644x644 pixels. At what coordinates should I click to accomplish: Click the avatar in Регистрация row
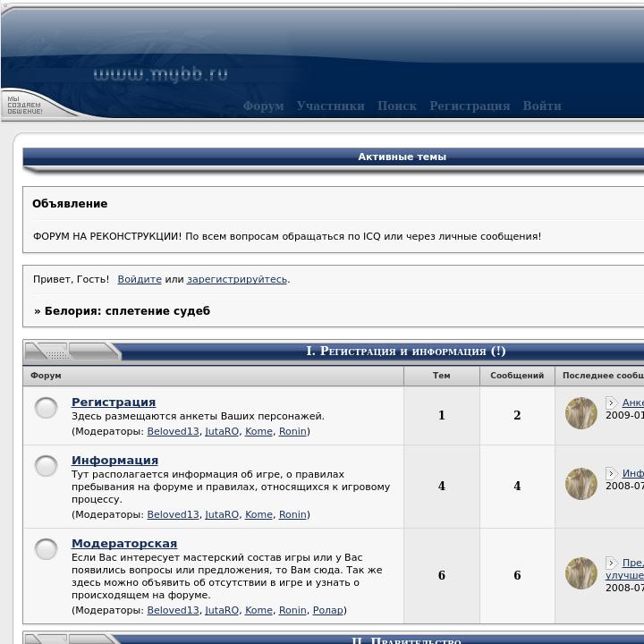(580, 413)
